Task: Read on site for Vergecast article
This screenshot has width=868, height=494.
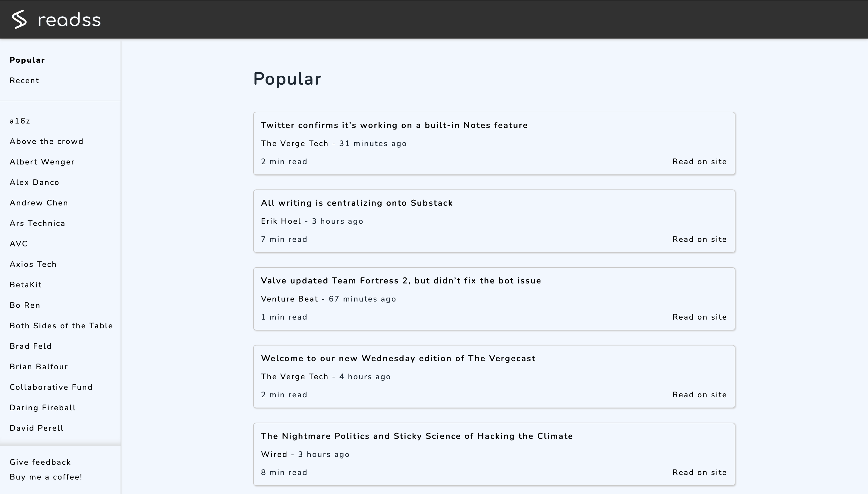Action: coord(699,395)
